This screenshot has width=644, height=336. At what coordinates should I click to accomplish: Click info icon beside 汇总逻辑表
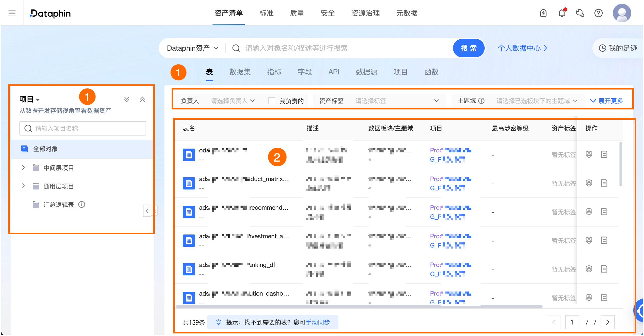82,205
